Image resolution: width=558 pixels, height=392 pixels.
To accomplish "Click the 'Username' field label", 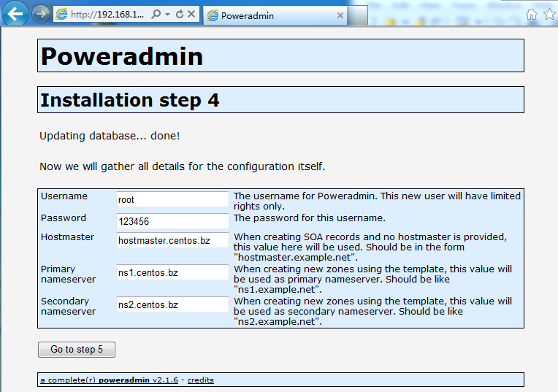I will click(x=64, y=196).
